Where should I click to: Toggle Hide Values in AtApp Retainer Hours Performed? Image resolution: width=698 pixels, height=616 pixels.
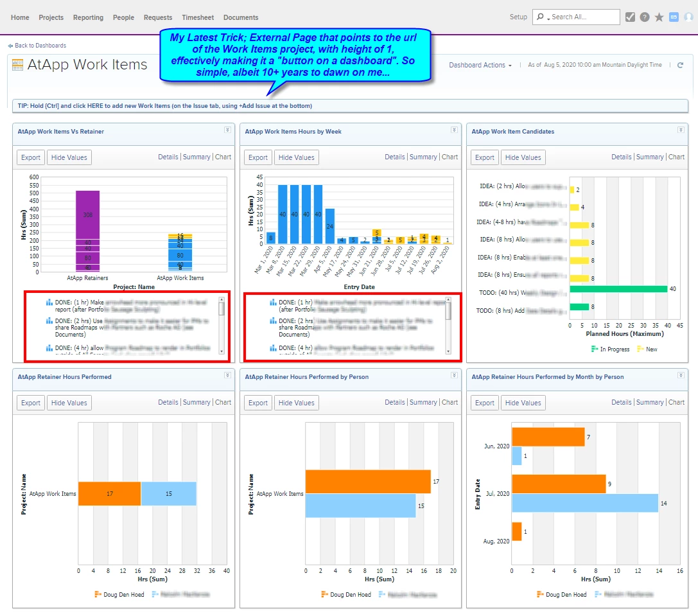click(69, 403)
